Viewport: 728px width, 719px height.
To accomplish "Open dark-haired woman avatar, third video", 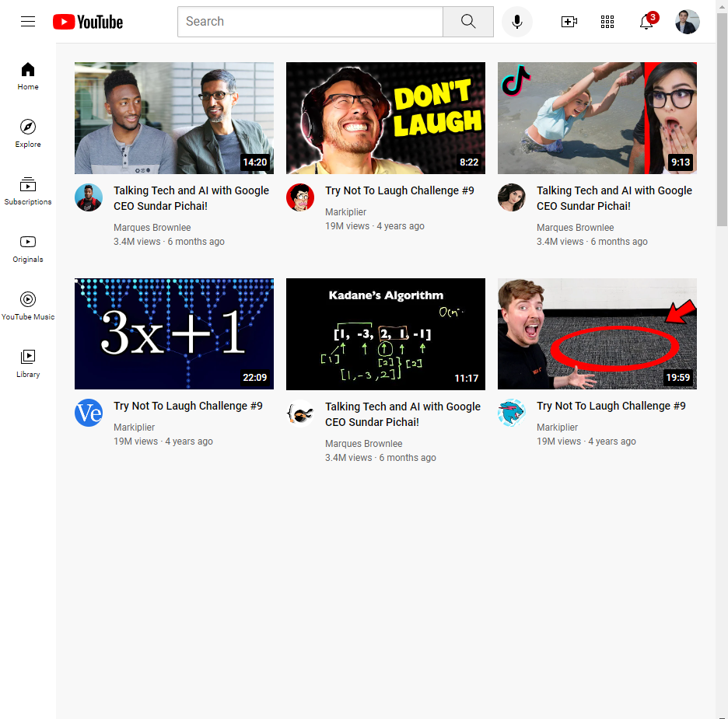I will [512, 197].
